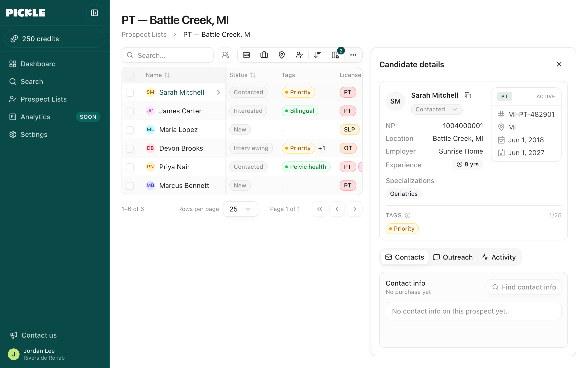Click the PICKLE logo
The image size is (588, 368).
tap(25, 13)
